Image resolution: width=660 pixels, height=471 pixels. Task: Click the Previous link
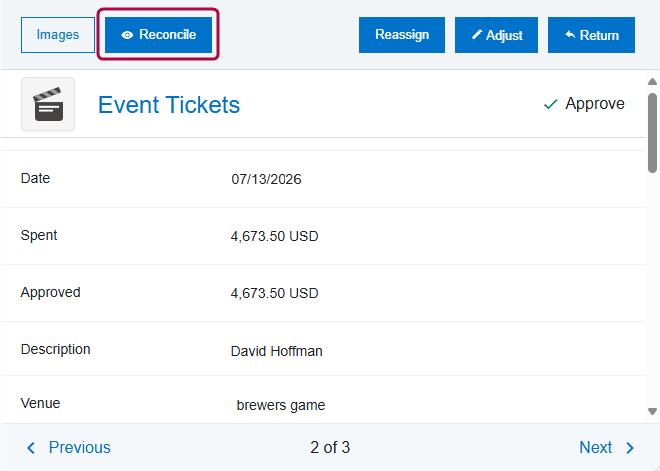tap(79, 448)
